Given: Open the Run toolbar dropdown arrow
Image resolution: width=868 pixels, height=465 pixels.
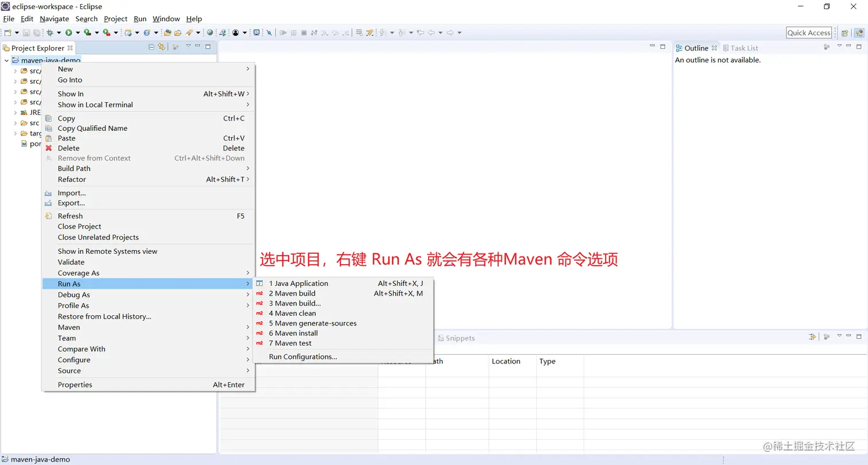Looking at the screenshot, I should [x=78, y=33].
